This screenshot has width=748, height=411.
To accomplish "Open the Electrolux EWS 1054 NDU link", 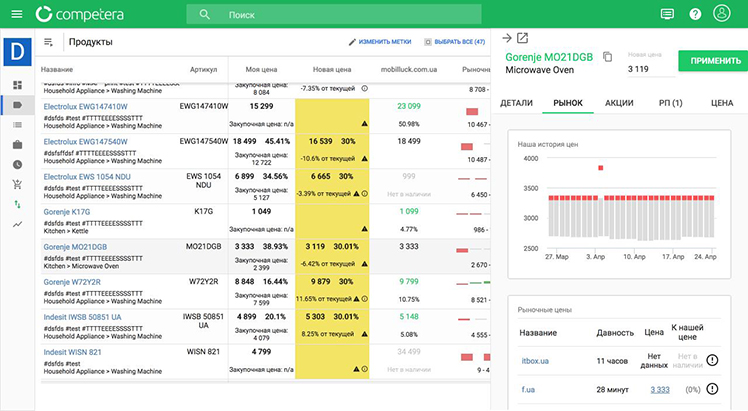I will (87, 177).
